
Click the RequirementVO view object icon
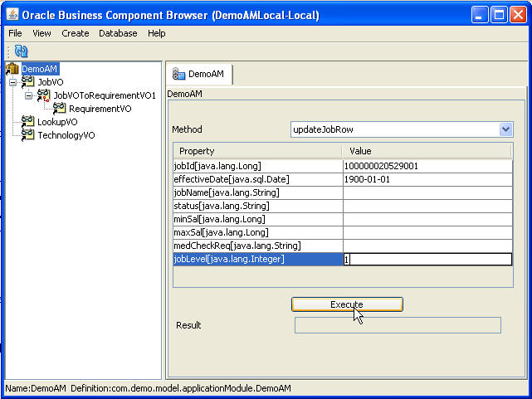[60, 109]
